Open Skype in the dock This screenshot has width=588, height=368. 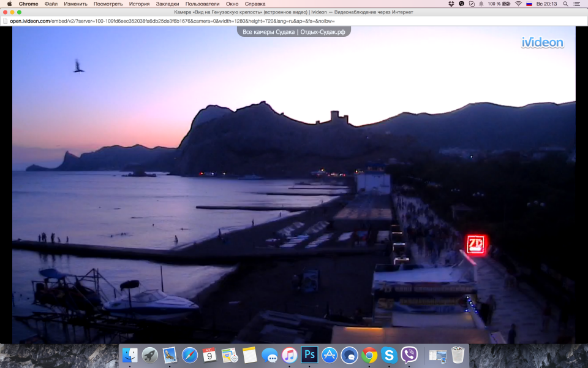tap(388, 355)
